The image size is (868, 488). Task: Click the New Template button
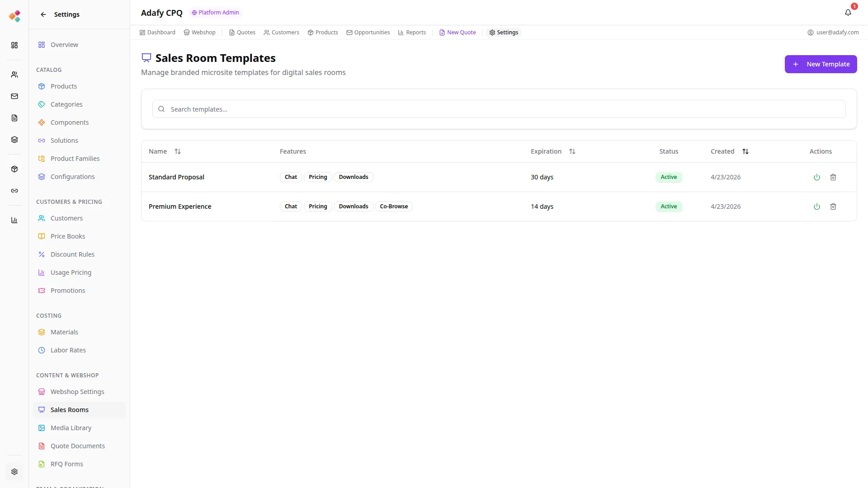coord(821,64)
